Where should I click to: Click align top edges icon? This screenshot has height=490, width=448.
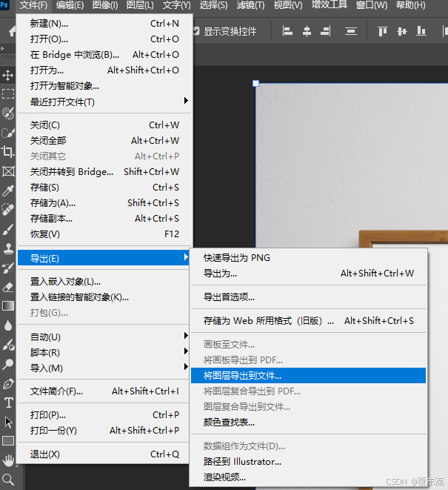382,31
